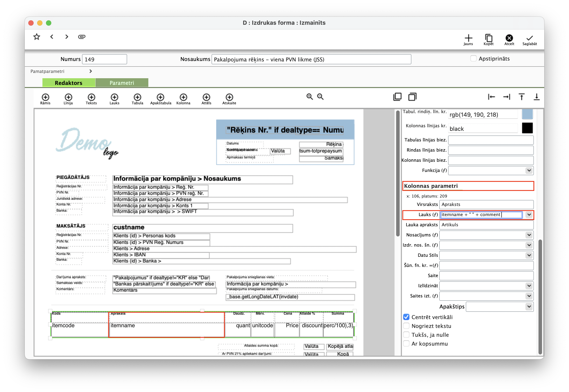Open the Datu Stils dropdown
The image size is (569, 392).
[529, 255]
